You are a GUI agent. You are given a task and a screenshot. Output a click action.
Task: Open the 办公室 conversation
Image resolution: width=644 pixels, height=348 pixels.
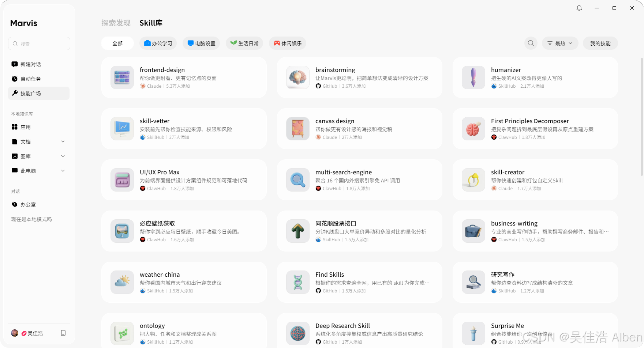(39, 204)
